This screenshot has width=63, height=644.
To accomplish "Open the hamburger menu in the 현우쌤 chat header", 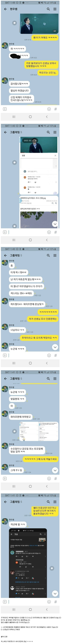I will (55, 9).
